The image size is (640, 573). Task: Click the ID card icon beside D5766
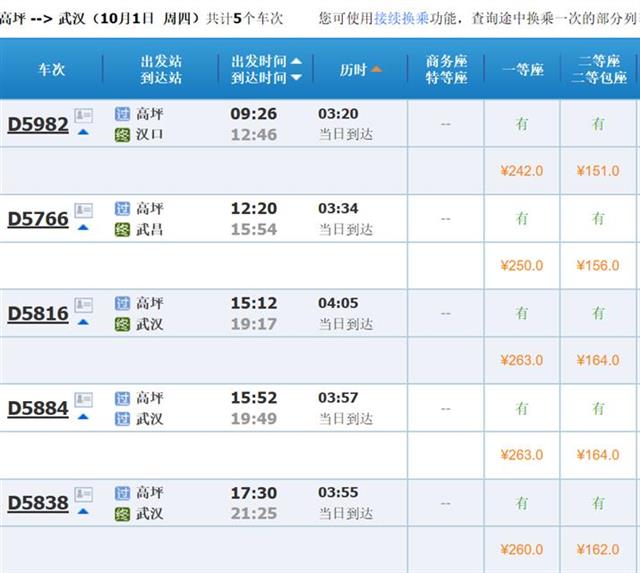84,210
